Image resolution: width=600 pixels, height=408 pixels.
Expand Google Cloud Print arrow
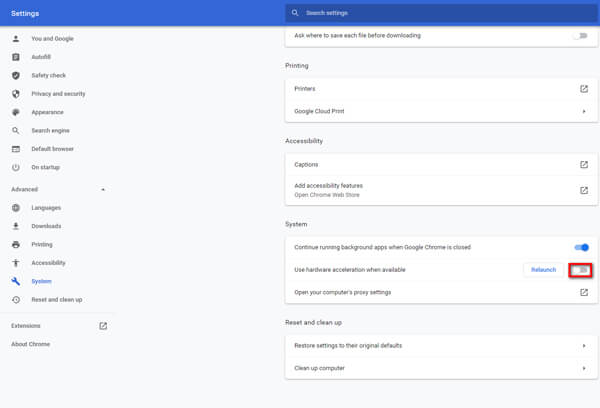coord(584,111)
